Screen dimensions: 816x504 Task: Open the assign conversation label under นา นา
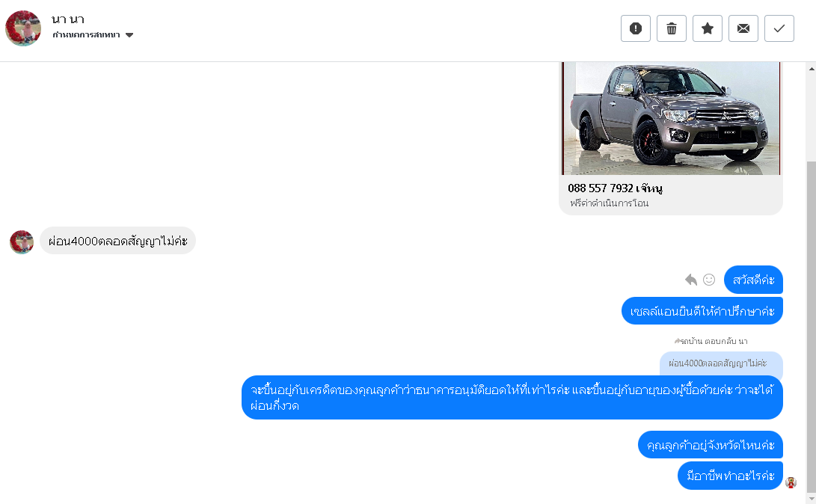click(x=86, y=35)
